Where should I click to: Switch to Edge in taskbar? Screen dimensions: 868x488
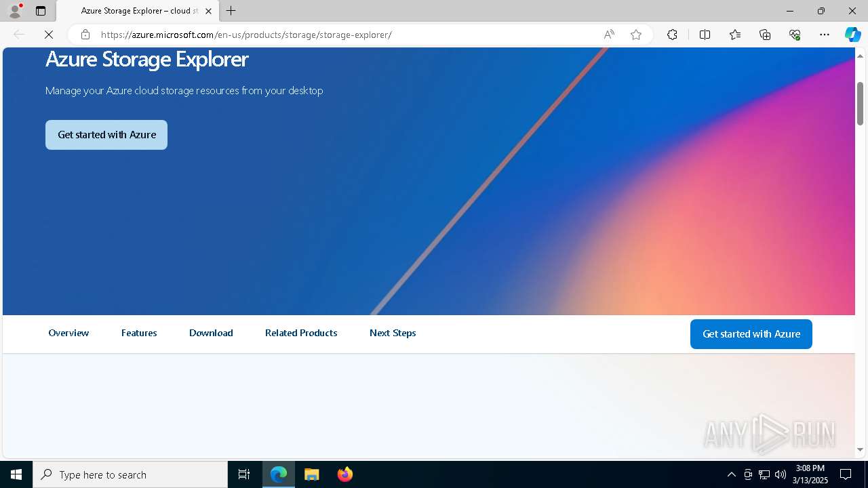pos(279,474)
